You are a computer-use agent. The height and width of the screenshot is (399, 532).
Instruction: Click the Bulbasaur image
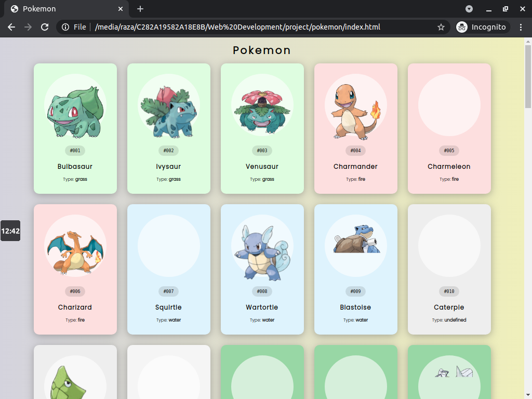click(x=75, y=112)
